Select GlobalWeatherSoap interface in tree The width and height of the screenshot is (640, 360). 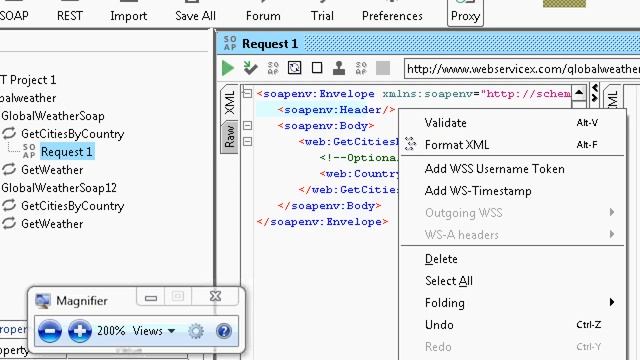point(53,116)
